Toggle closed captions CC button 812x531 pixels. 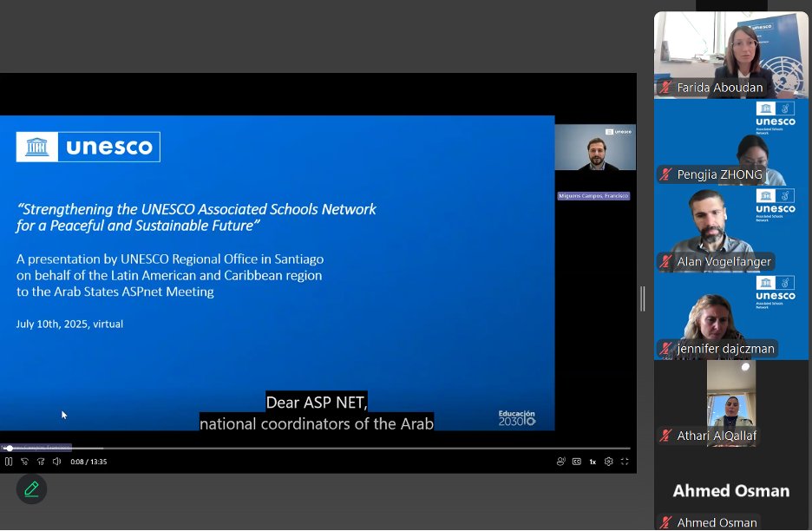click(577, 462)
